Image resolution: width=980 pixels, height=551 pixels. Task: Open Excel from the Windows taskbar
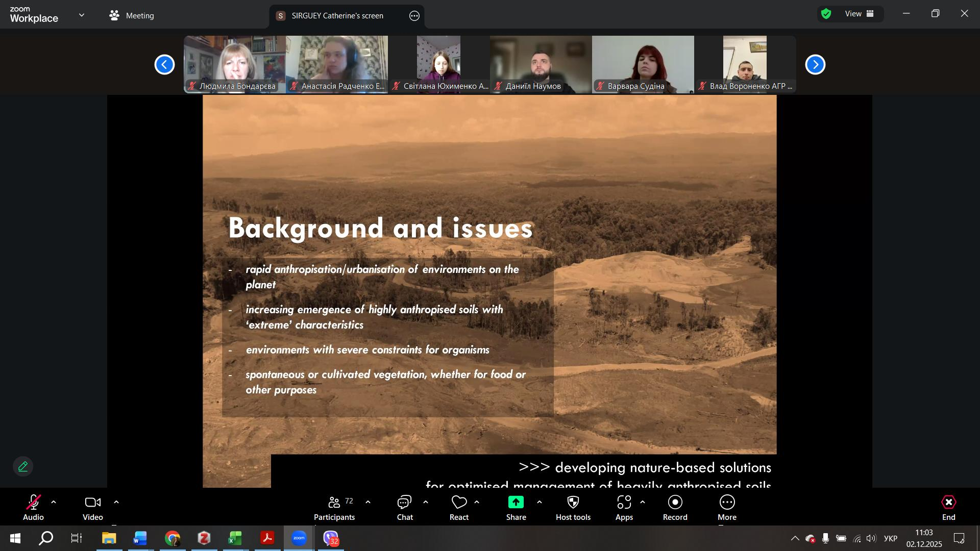(235, 538)
